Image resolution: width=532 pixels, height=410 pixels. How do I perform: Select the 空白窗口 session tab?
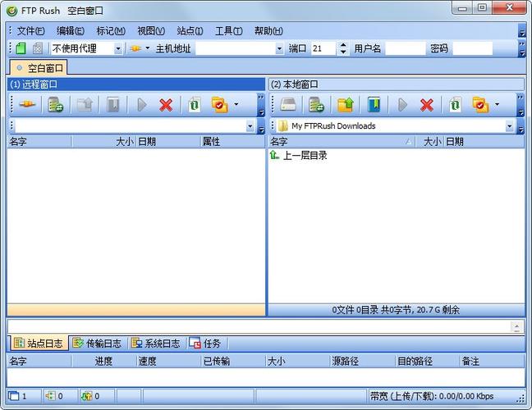[39, 68]
